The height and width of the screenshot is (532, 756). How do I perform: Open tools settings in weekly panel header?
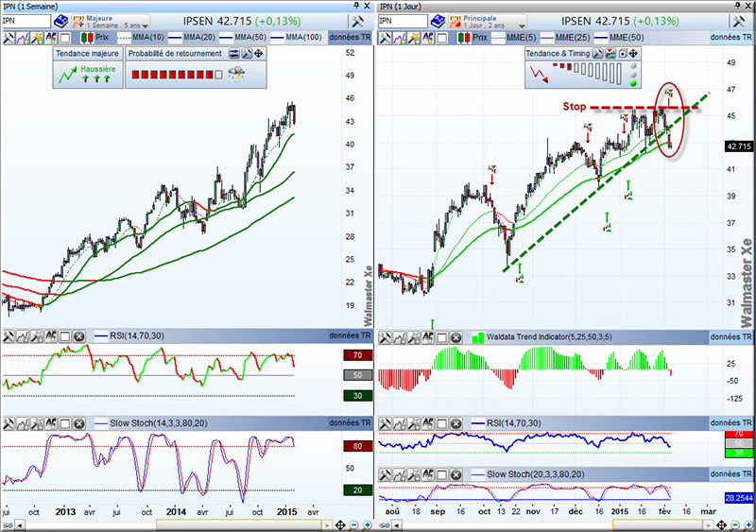357,21
